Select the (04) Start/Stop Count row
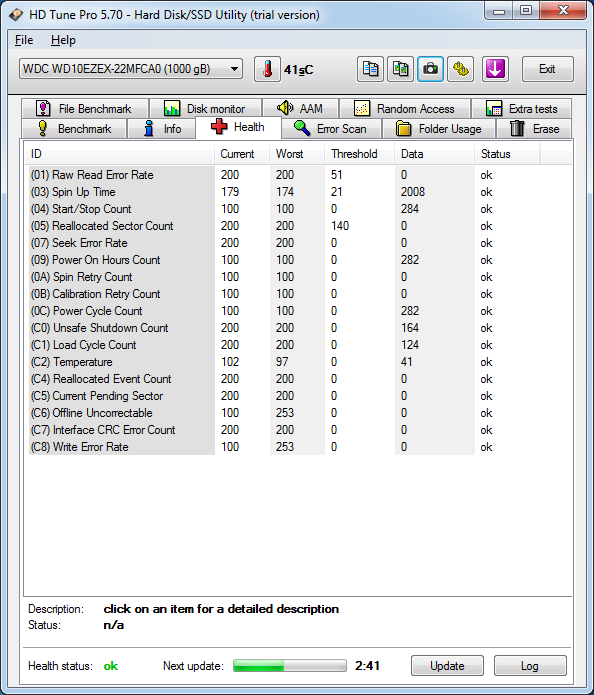Viewport: 594px width, 695px height. pyautogui.click(x=284, y=209)
